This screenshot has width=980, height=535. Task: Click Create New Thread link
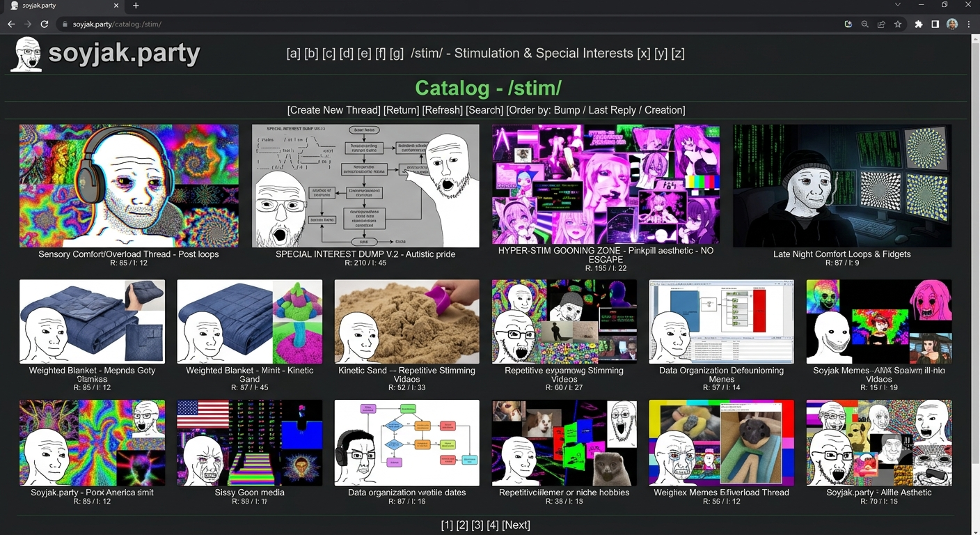pyautogui.click(x=333, y=110)
